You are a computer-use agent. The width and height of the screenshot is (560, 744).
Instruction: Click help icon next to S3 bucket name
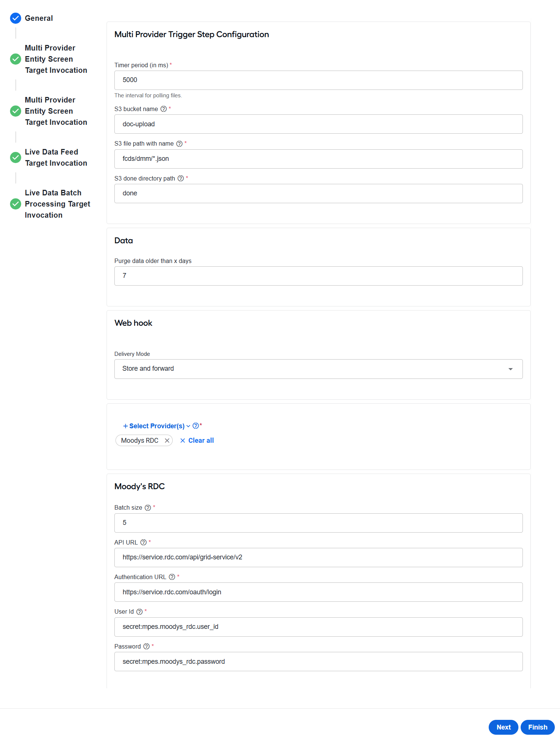click(163, 109)
